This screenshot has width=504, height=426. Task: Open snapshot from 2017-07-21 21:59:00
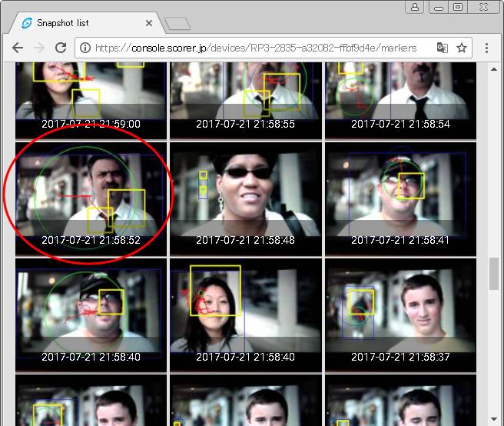click(91, 101)
